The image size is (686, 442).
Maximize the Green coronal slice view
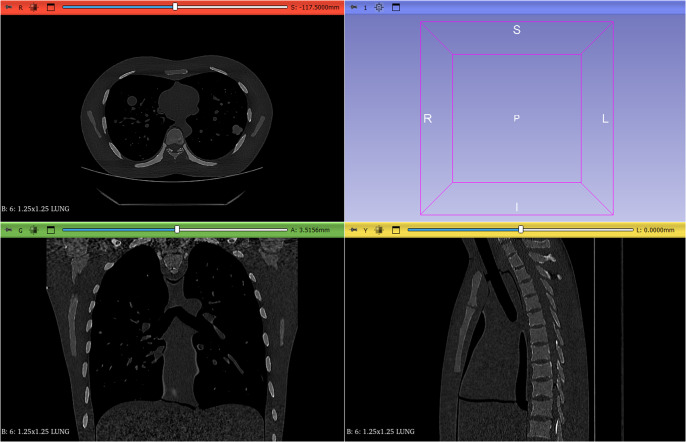point(51,230)
